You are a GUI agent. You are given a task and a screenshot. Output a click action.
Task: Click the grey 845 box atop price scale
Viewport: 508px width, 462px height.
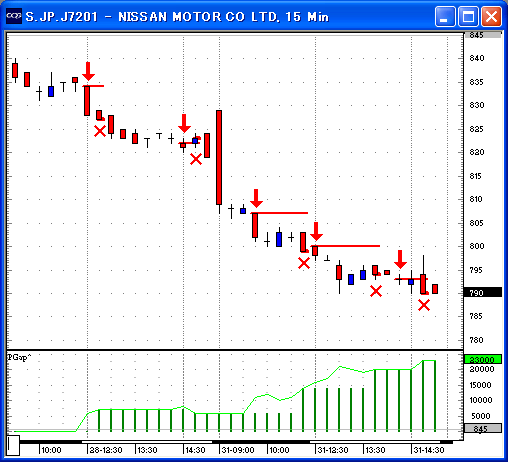tap(483, 35)
